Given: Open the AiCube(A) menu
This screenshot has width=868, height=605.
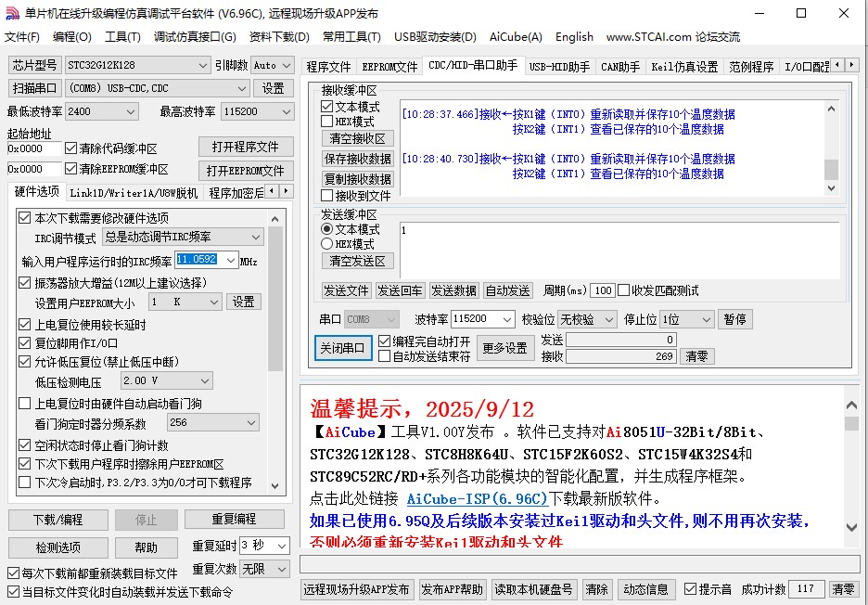Looking at the screenshot, I should click(x=516, y=37).
